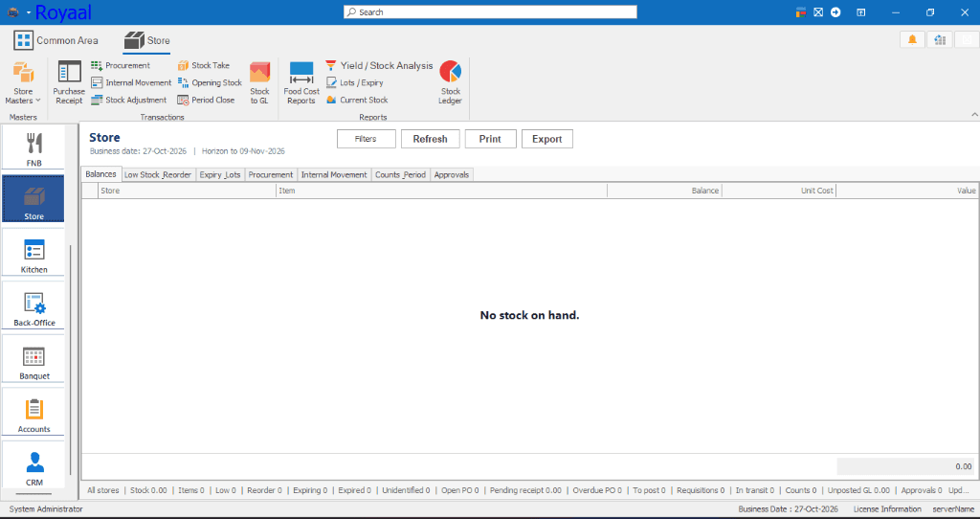The width and height of the screenshot is (980, 519).
Task: Open the Store Masters icon
Action: point(23,73)
